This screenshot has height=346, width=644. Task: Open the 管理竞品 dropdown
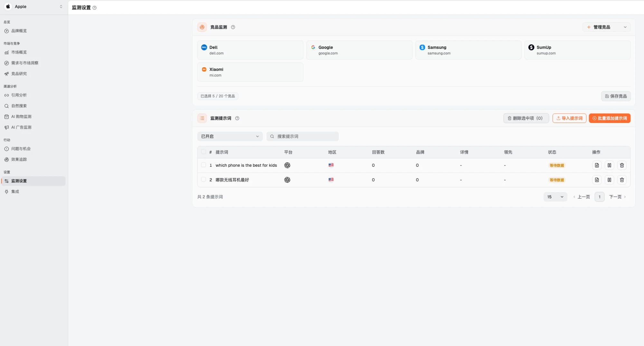(x=607, y=27)
